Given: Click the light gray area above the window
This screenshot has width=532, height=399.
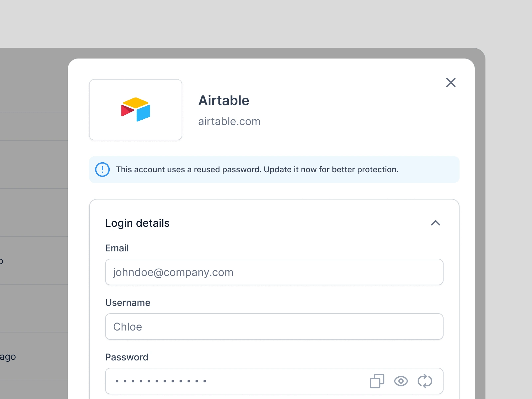Looking at the screenshot, I should pyautogui.click(x=266, y=23).
